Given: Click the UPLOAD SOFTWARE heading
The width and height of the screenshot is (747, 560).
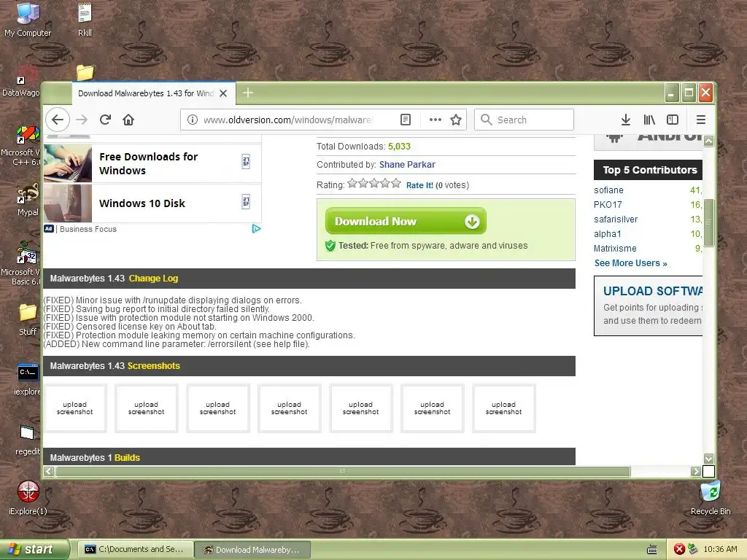Looking at the screenshot, I should coord(653,291).
